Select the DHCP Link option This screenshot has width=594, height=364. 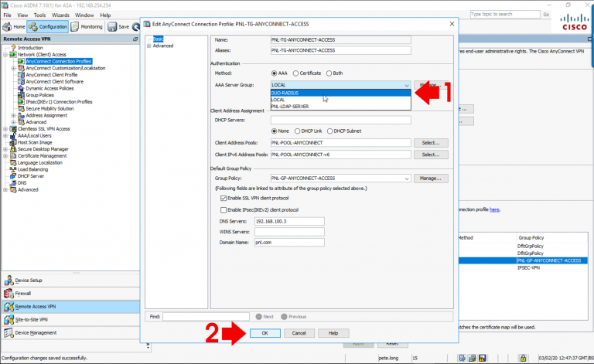(x=297, y=131)
